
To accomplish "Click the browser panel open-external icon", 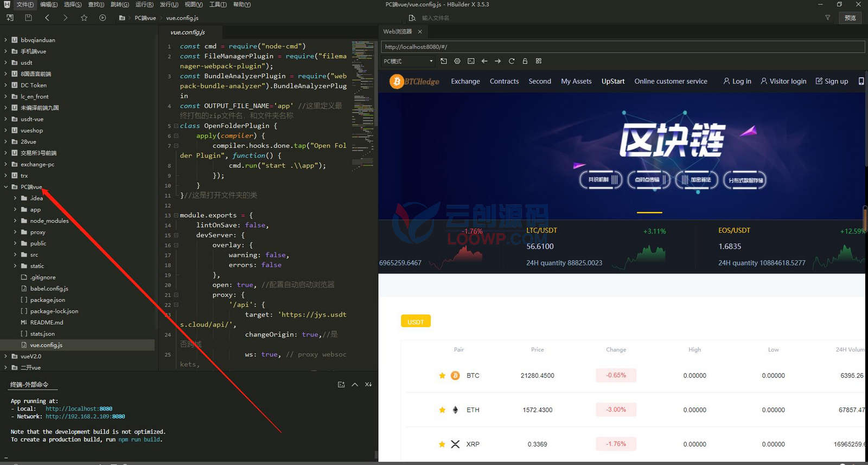I will coord(443,61).
